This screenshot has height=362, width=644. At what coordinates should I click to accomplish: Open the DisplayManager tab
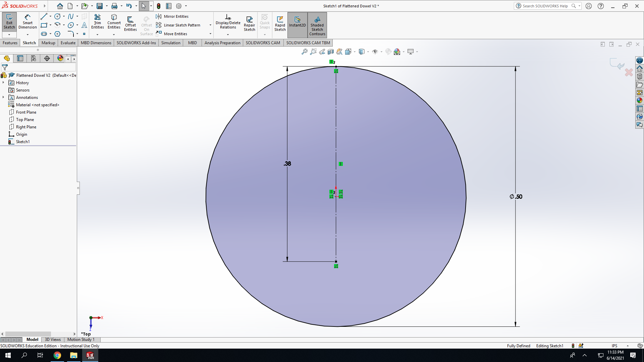point(60,58)
